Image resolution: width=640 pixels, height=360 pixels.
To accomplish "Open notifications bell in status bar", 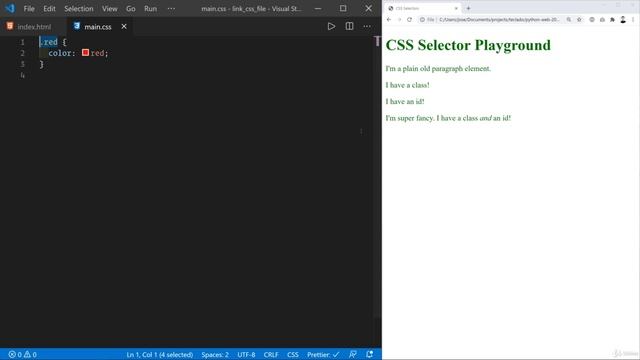I will tap(369, 354).
